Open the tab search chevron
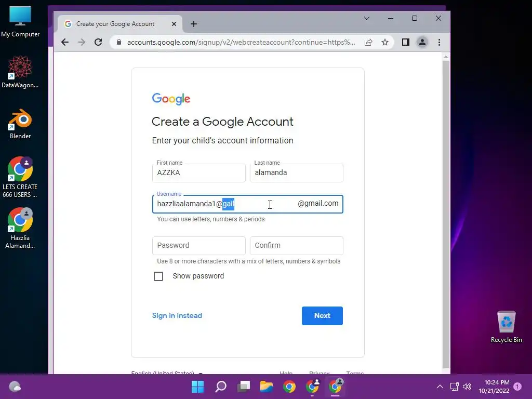This screenshot has width=532, height=399. click(x=367, y=18)
